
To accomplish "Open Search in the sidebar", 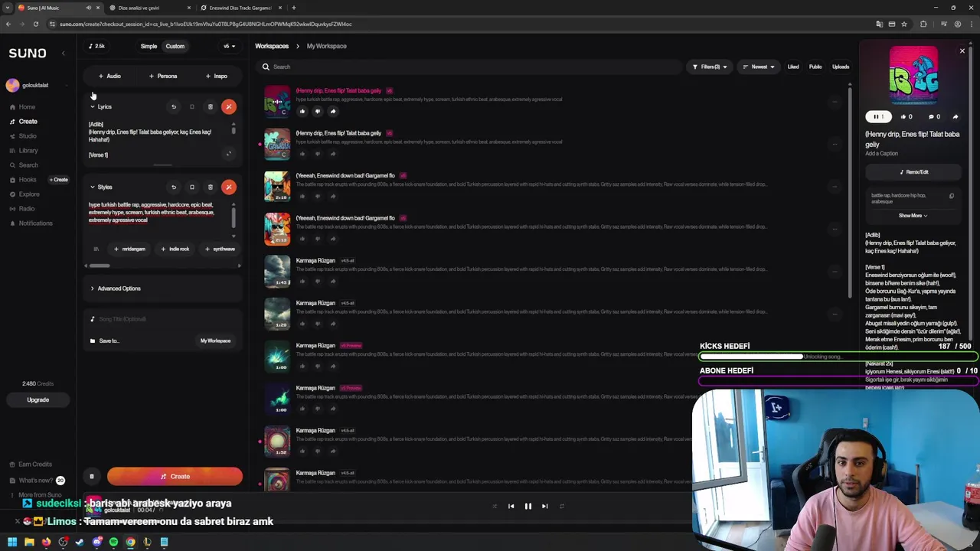I will (x=28, y=165).
